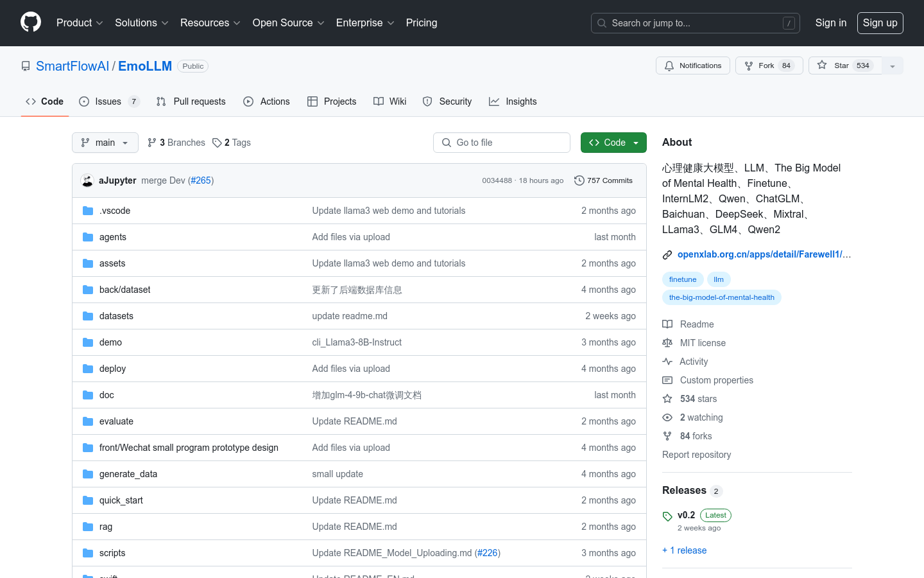Click the finetune topic tag
Viewport: 924px width, 578px height.
click(683, 279)
